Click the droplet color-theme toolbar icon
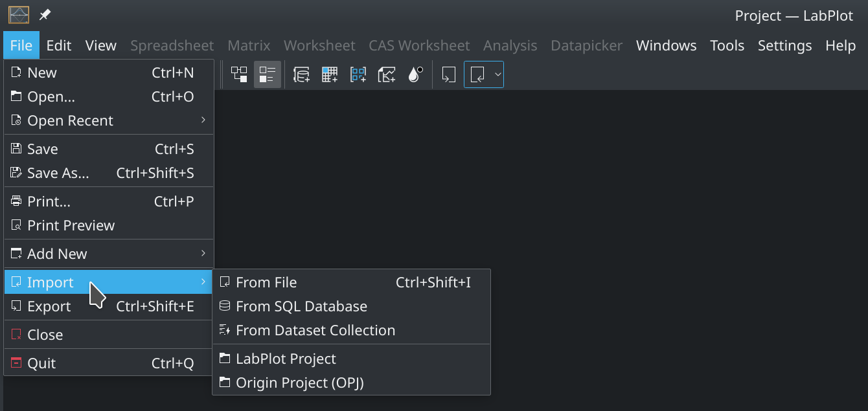 click(415, 74)
